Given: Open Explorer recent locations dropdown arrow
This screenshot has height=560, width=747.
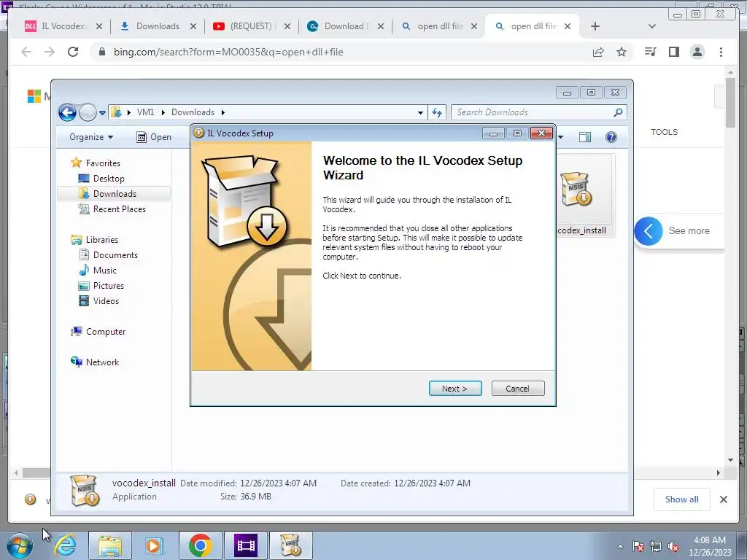Looking at the screenshot, I should coord(102,113).
